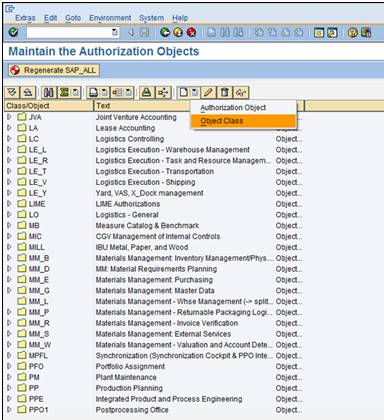
Task: Click the Create blank page icon
Action: pyautogui.click(x=184, y=92)
